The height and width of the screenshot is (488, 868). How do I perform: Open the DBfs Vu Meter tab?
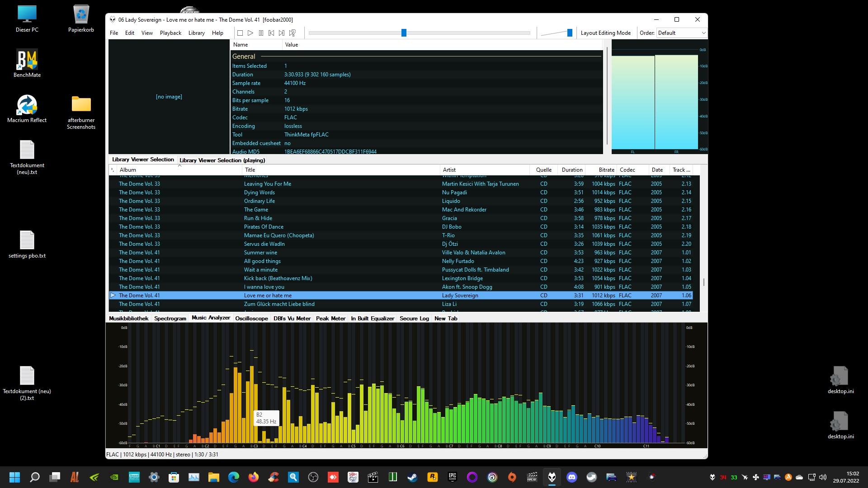(292, 319)
